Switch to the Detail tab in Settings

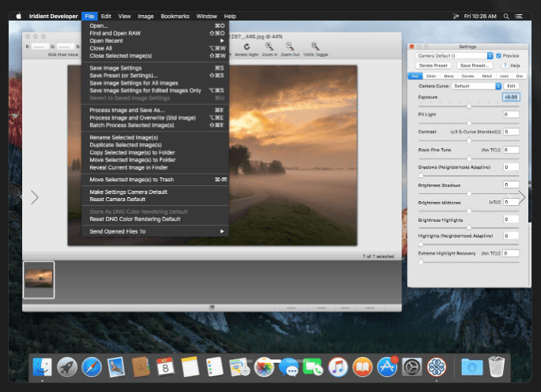tap(487, 76)
